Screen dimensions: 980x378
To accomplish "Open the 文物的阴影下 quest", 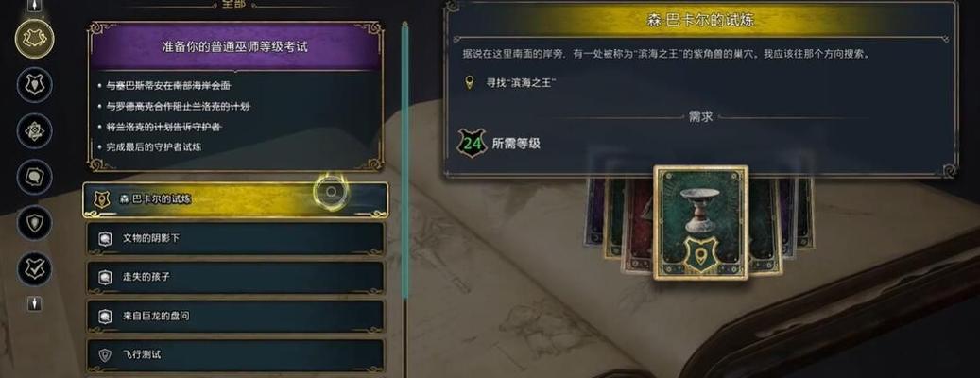I will point(235,239).
